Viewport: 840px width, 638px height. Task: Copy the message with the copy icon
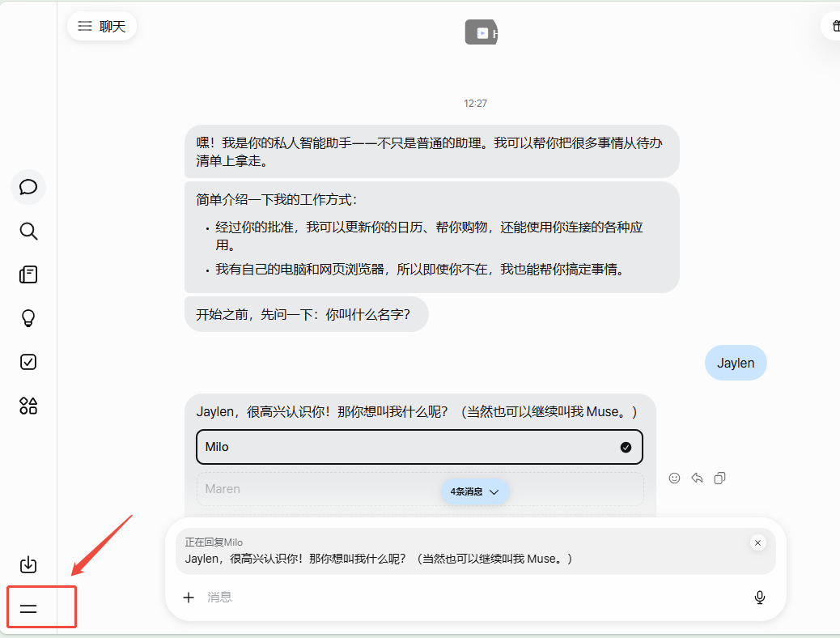click(x=719, y=478)
